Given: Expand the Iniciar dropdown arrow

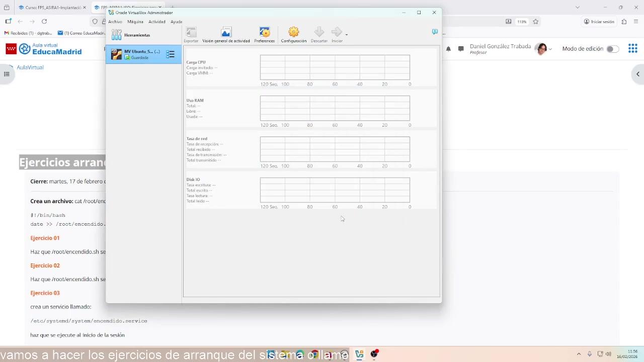Looking at the screenshot, I should (346, 35).
